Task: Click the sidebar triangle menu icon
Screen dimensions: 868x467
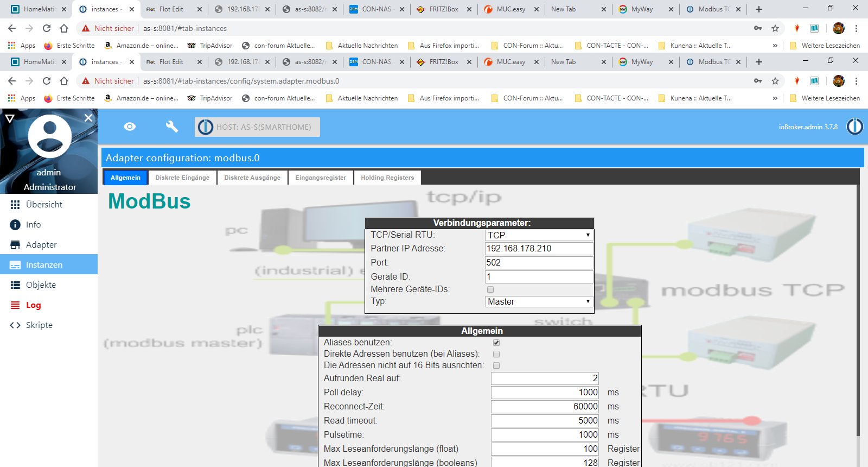Action: [x=10, y=118]
